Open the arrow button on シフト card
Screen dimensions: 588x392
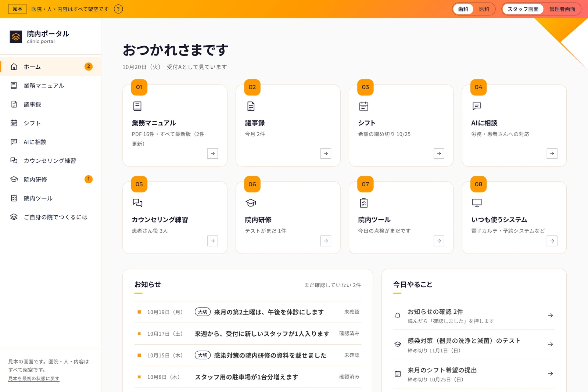(x=439, y=154)
